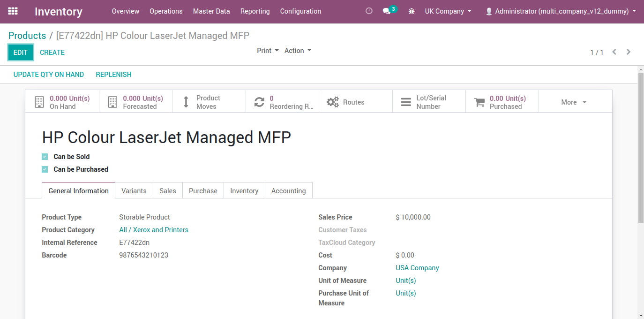The image size is (644, 319).
Task: Click the page vertical scrollbar
Action: [641, 147]
